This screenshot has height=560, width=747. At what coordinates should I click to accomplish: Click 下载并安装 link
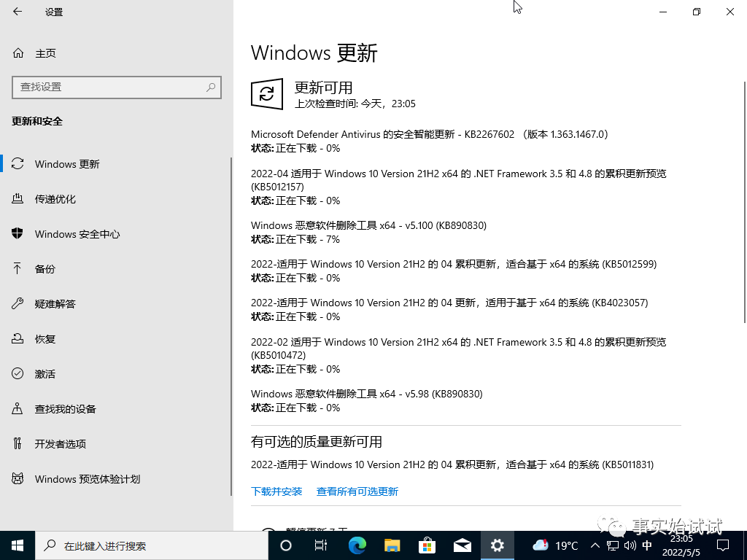tap(276, 491)
